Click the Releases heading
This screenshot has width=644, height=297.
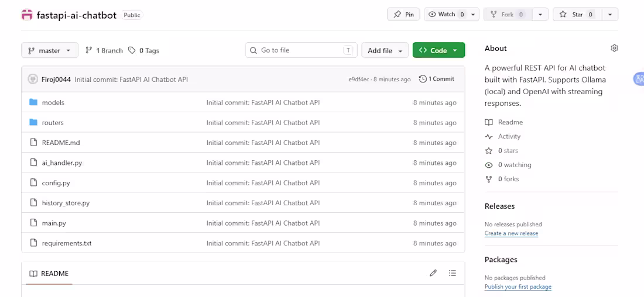tap(499, 206)
